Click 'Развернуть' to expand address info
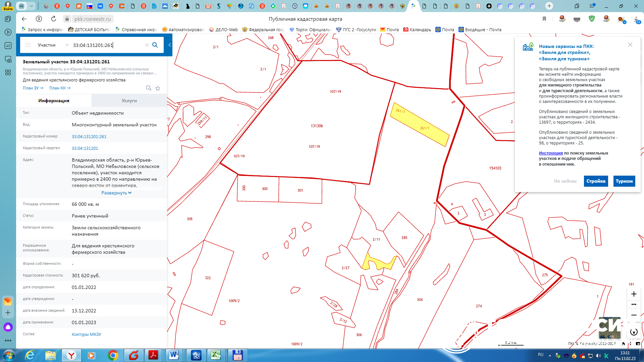644x362 pixels. [116, 193]
